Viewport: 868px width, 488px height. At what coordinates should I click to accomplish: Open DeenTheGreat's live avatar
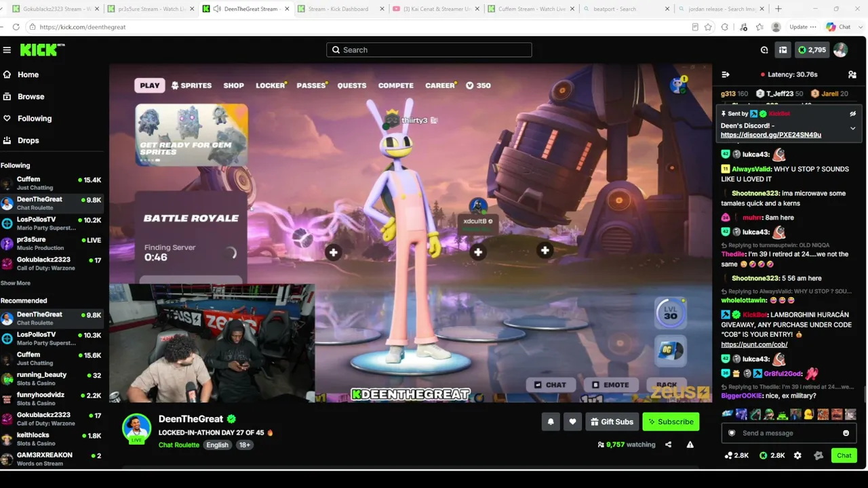point(136,428)
